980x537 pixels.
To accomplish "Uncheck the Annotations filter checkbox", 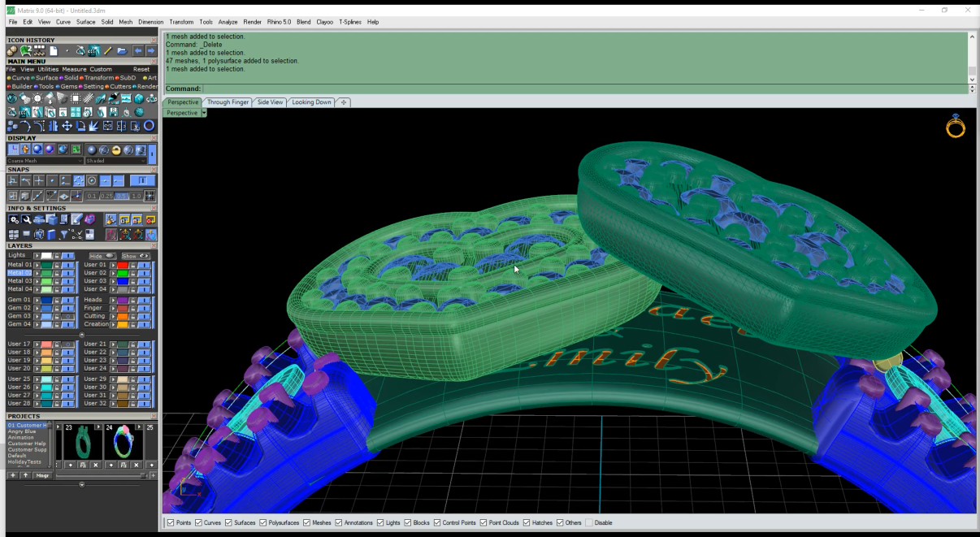I will [x=338, y=522].
